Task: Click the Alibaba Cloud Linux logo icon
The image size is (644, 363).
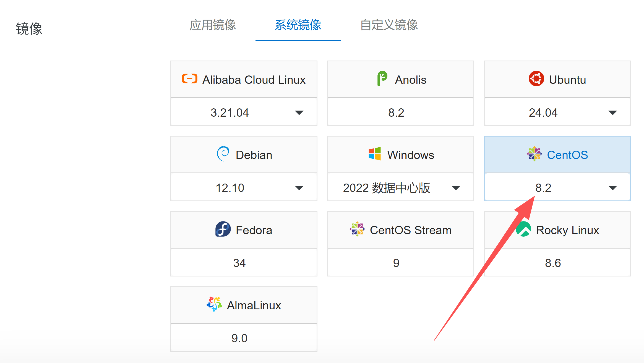Action: coord(189,79)
